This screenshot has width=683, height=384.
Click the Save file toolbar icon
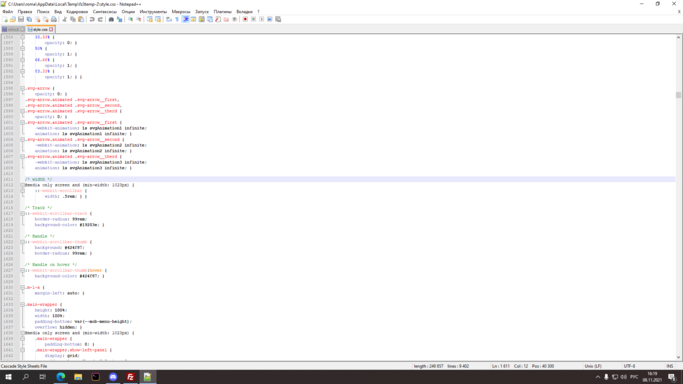coord(21,19)
